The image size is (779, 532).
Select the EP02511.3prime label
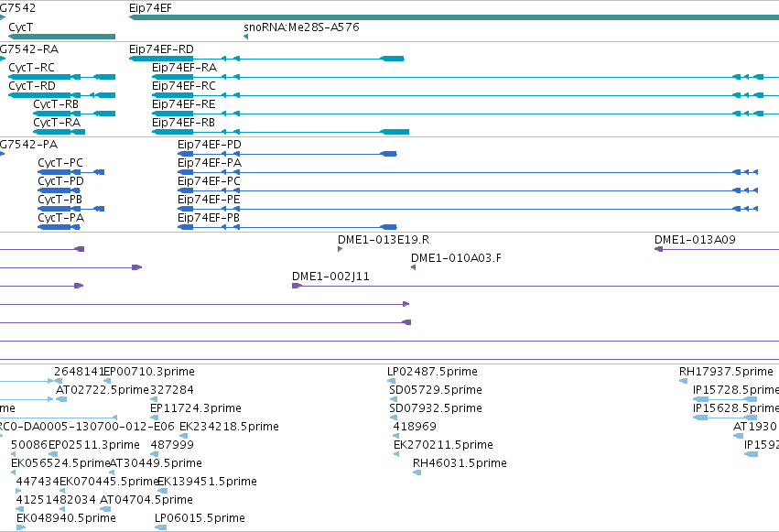click(94, 445)
